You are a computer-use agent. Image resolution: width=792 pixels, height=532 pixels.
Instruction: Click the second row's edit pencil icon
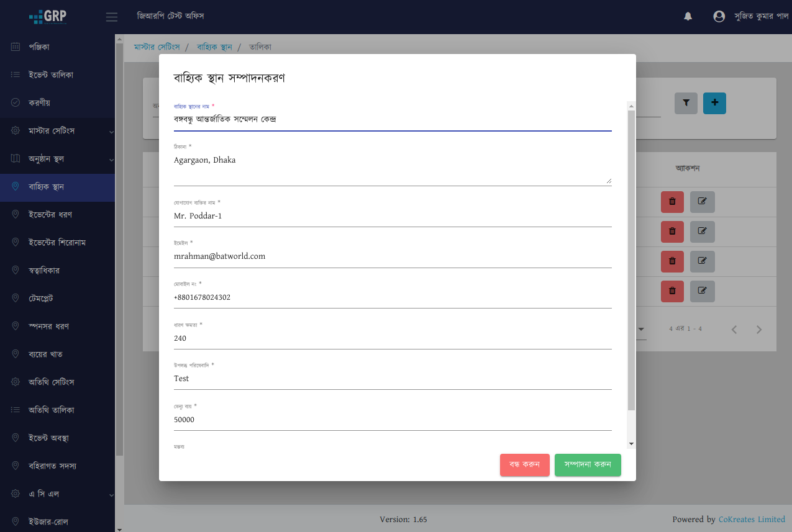pos(703,232)
